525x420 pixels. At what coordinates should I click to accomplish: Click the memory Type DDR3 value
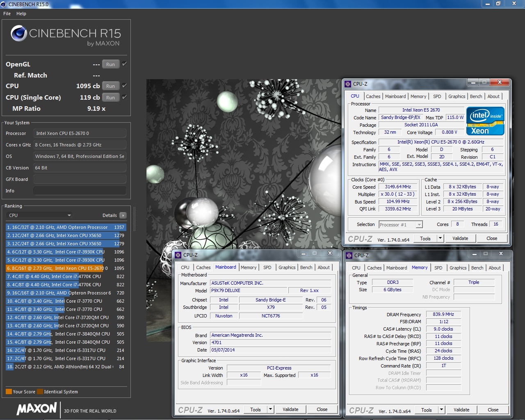[393, 283]
